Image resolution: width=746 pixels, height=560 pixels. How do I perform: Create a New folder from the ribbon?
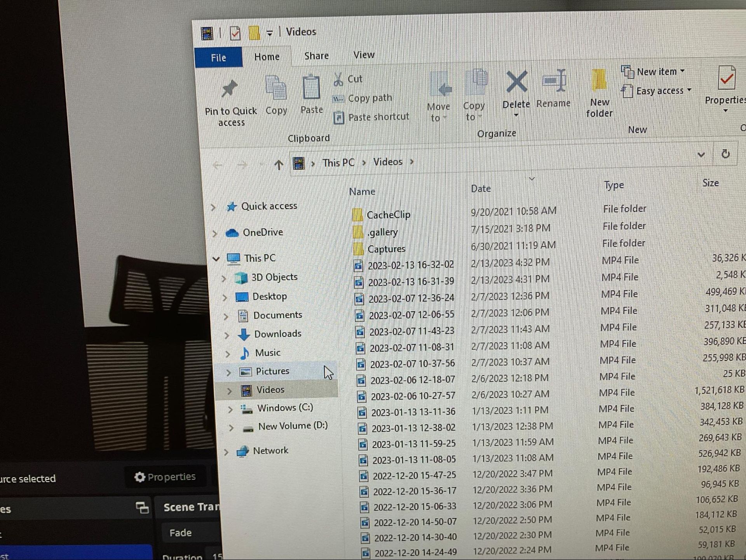(599, 93)
